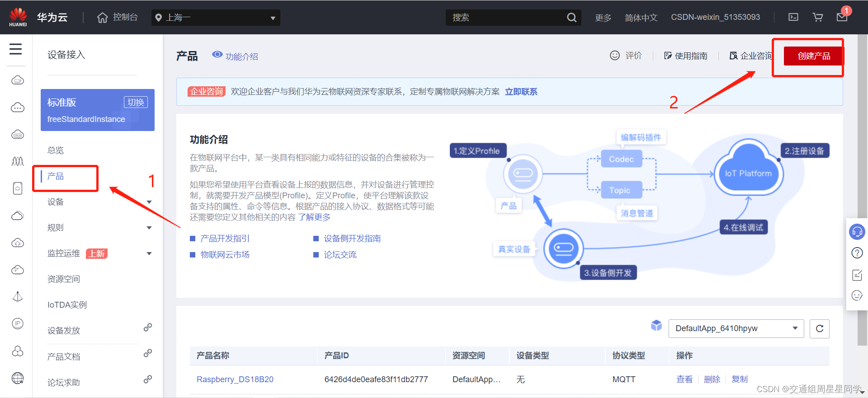Image resolution: width=868 pixels, height=398 pixels.
Task: Select 产品文档 in the sidebar
Action: [64, 357]
